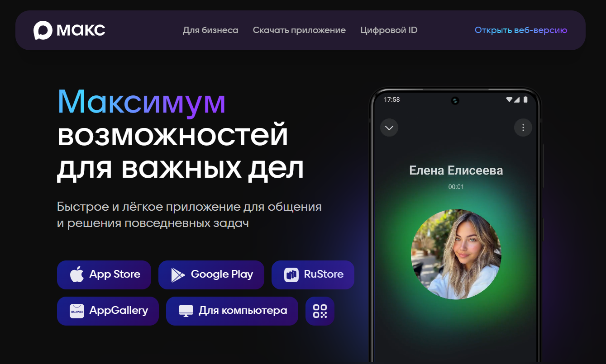Screen dimensions: 606x364
Task: Click the Apple logo on App Store button
Action: pyautogui.click(x=77, y=274)
